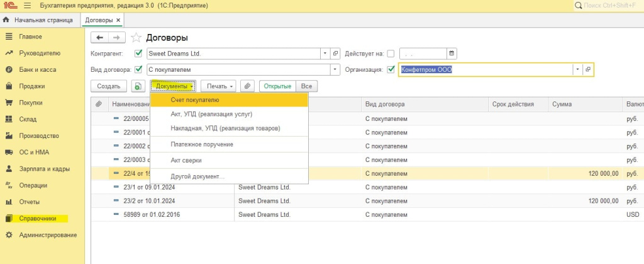644x264 pixels.
Task: Open calendar picker for Действует на date
Action: click(452, 54)
